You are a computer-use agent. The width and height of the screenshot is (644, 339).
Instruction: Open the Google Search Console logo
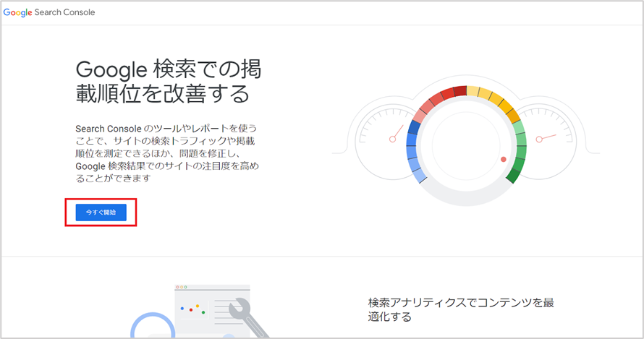[49, 12]
